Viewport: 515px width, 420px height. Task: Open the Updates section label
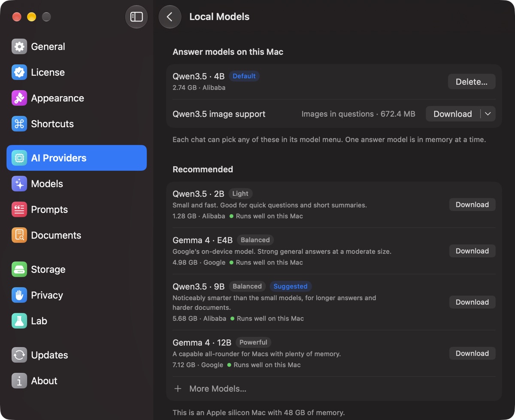[49, 355]
